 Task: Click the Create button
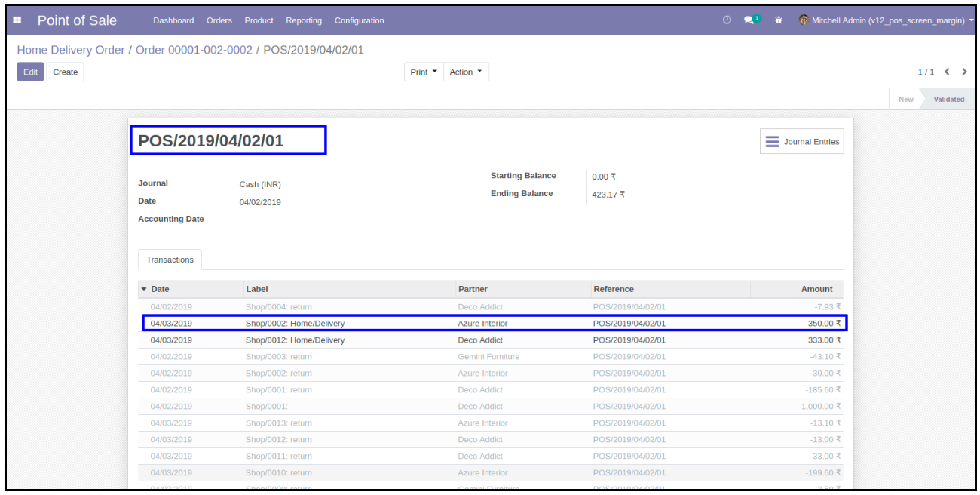(65, 72)
